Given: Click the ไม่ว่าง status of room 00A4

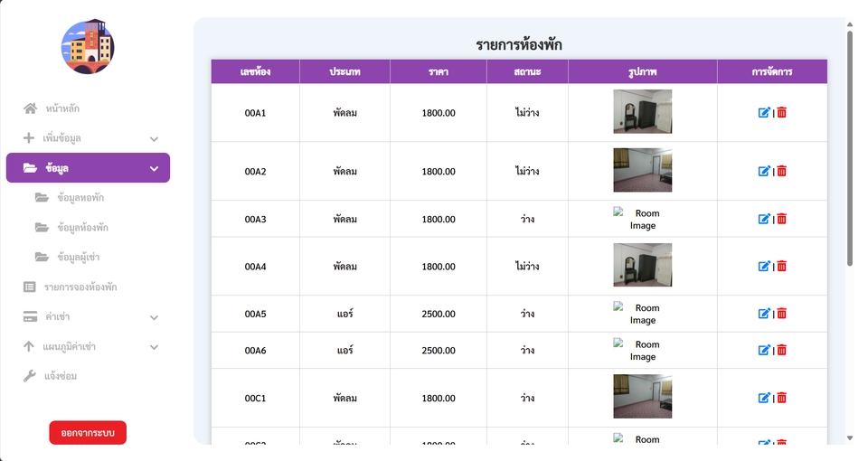Looking at the screenshot, I should click(527, 266).
